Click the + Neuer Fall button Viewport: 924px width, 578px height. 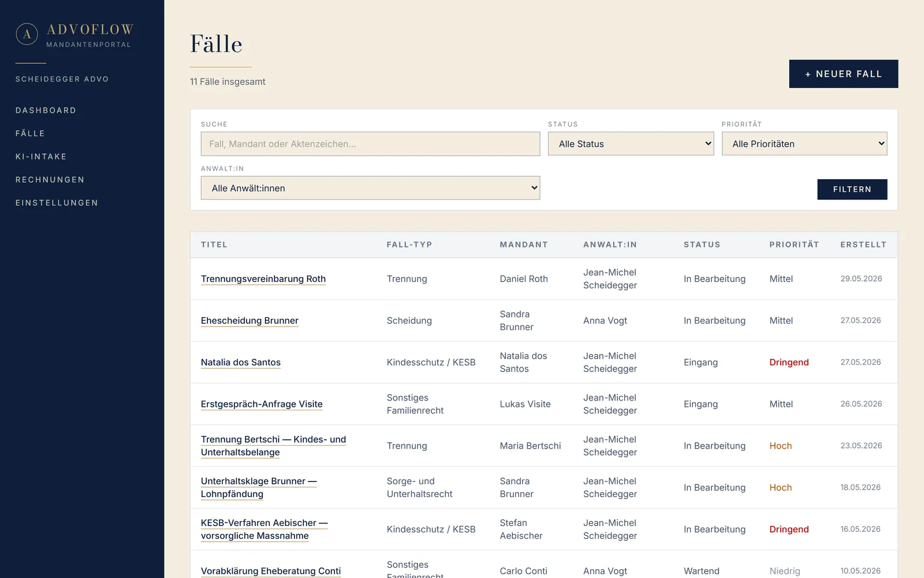pos(843,74)
